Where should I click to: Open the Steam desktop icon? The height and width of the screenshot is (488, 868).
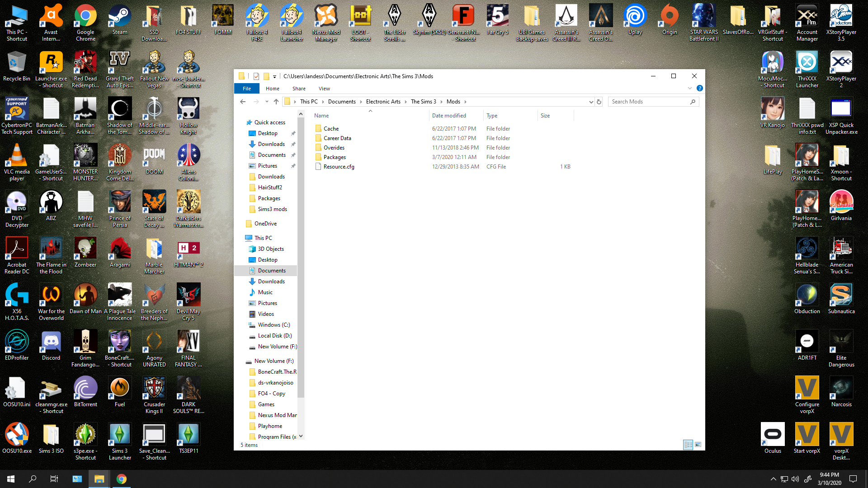tap(120, 20)
